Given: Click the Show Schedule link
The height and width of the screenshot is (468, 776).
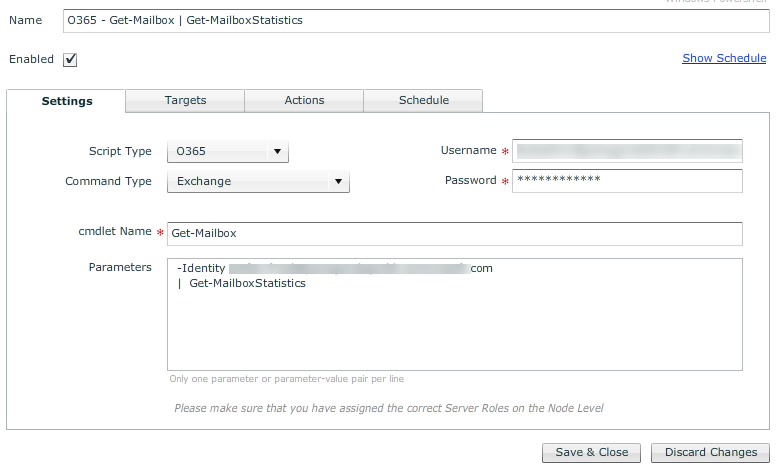Looking at the screenshot, I should click(x=724, y=58).
